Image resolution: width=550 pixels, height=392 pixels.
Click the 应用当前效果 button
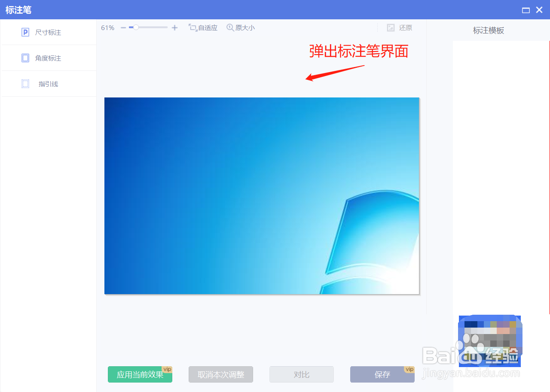[x=140, y=374]
